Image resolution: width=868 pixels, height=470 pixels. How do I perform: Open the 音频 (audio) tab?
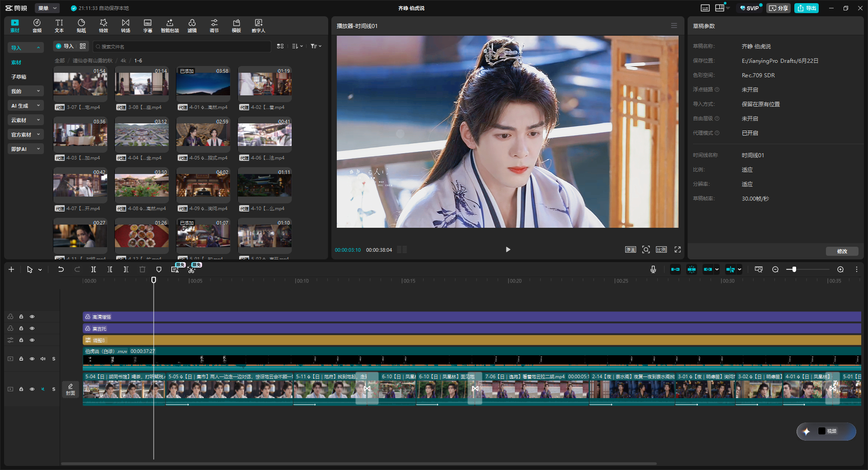(x=37, y=26)
